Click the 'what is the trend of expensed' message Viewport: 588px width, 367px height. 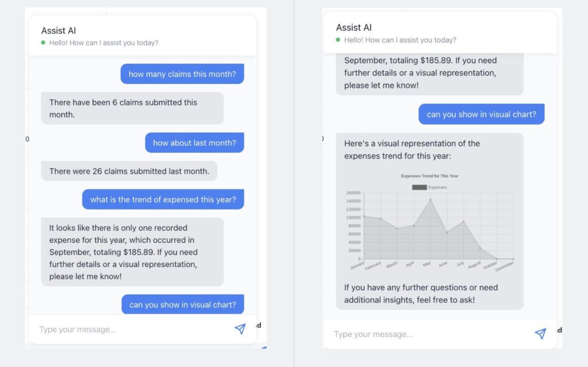click(x=163, y=199)
